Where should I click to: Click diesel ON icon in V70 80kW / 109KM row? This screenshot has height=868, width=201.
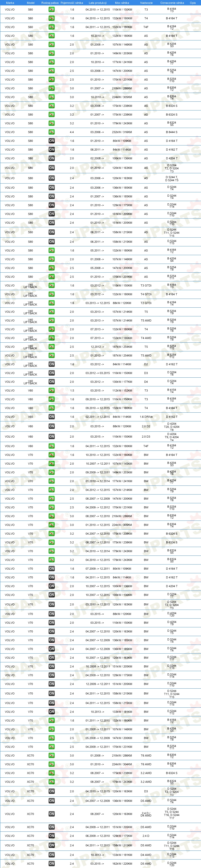click(x=51, y=569)
